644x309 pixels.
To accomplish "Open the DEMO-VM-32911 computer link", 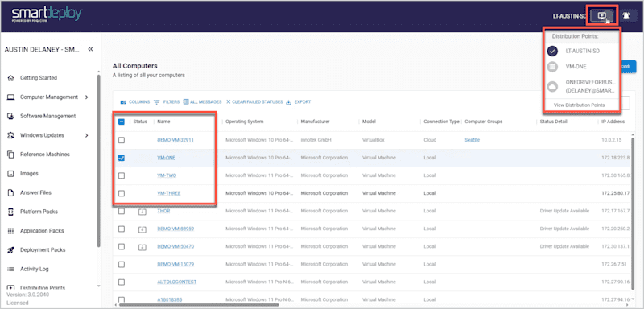I will (175, 140).
